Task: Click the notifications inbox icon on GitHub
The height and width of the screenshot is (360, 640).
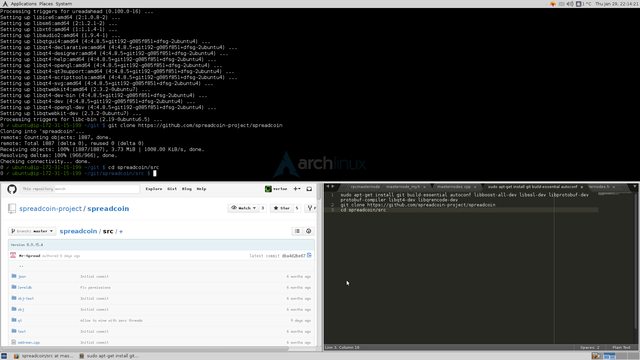Action: pos(309,189)
